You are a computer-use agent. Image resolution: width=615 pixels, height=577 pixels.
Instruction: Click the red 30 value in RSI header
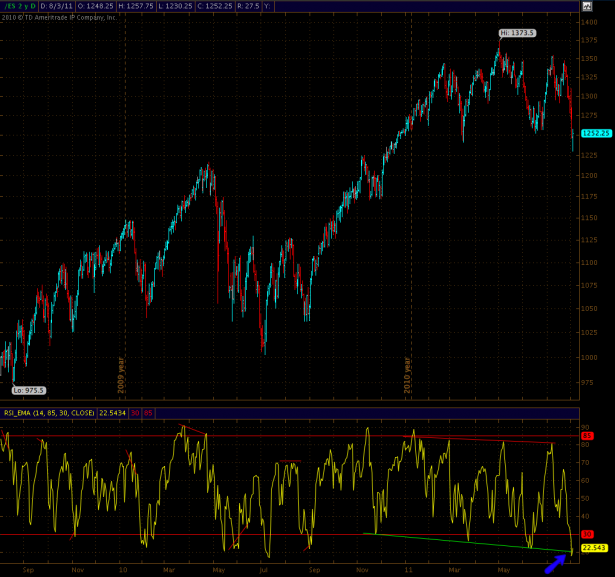(135, 413)
